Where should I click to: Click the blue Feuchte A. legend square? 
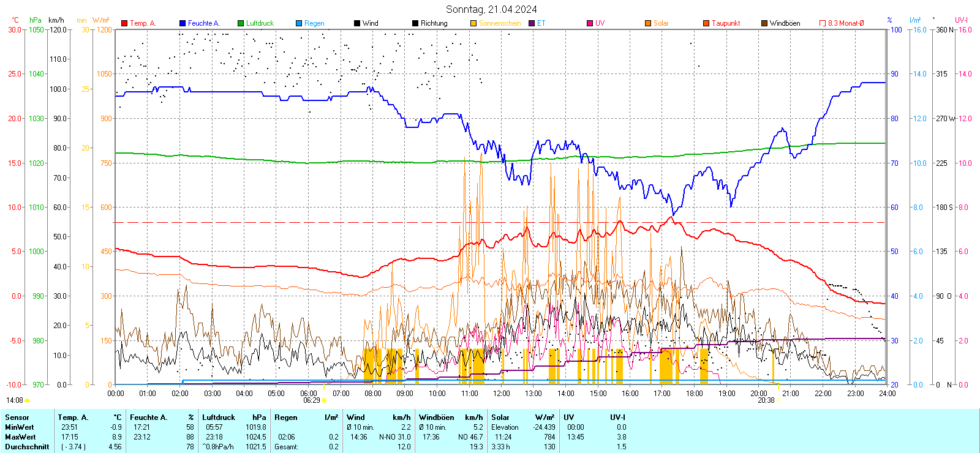pos(183,23)
